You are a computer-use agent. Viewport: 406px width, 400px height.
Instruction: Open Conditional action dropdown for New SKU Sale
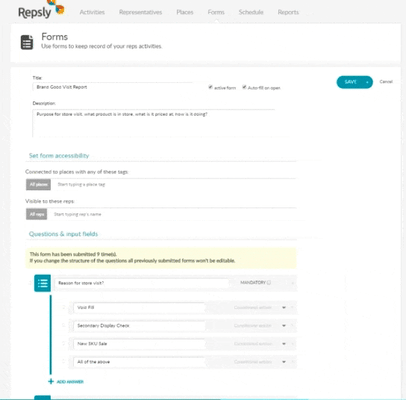click(x=260, y=343)
